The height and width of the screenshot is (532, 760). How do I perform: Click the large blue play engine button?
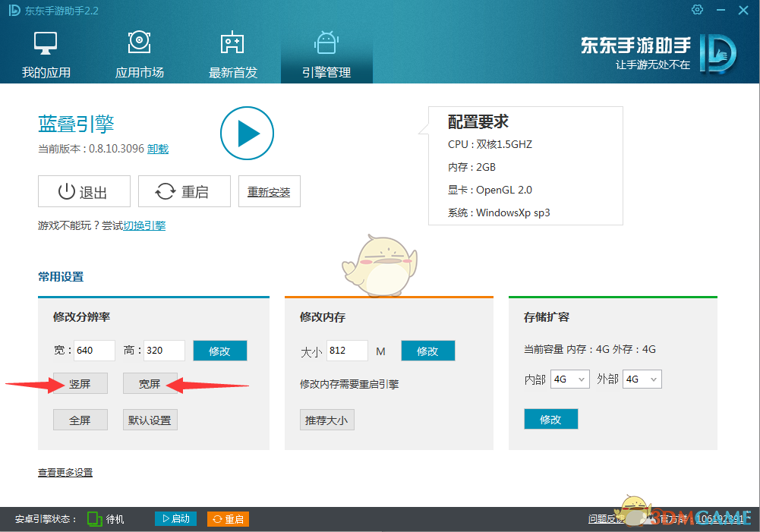tap(247, 134)
